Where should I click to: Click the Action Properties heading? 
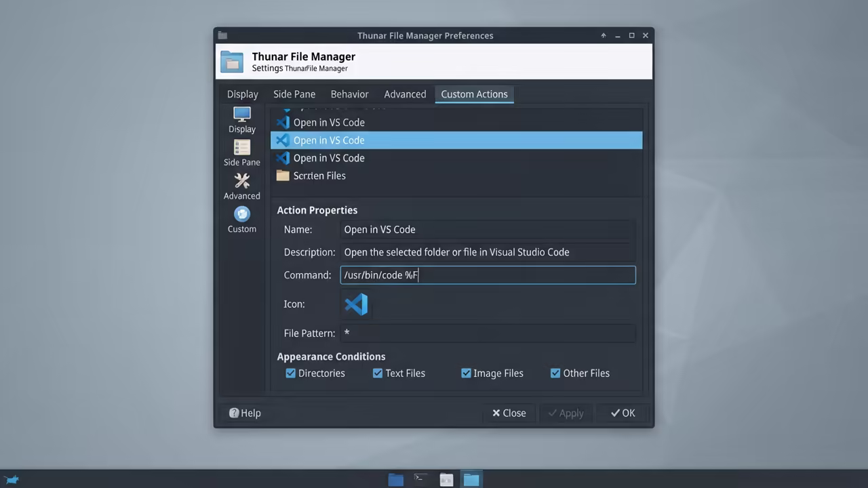[x=317, y=210]
